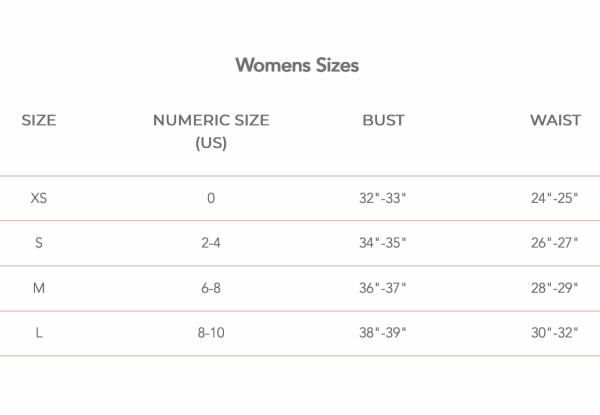Click the WAIST column header
Screen dimensions: 600x415
tap(555, 121)
